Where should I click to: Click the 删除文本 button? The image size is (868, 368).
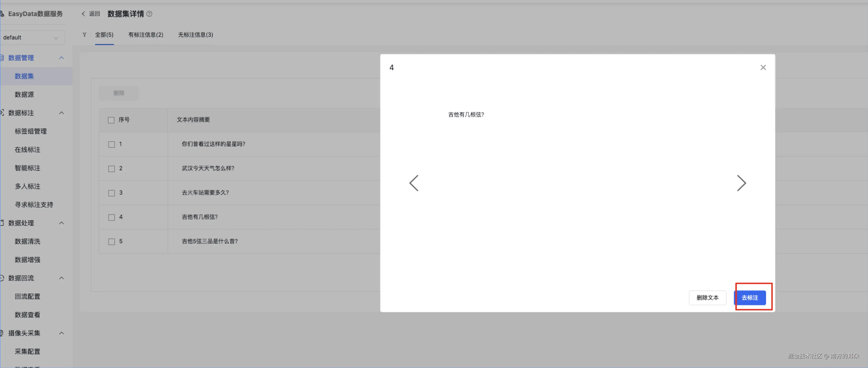click(707, 298)
